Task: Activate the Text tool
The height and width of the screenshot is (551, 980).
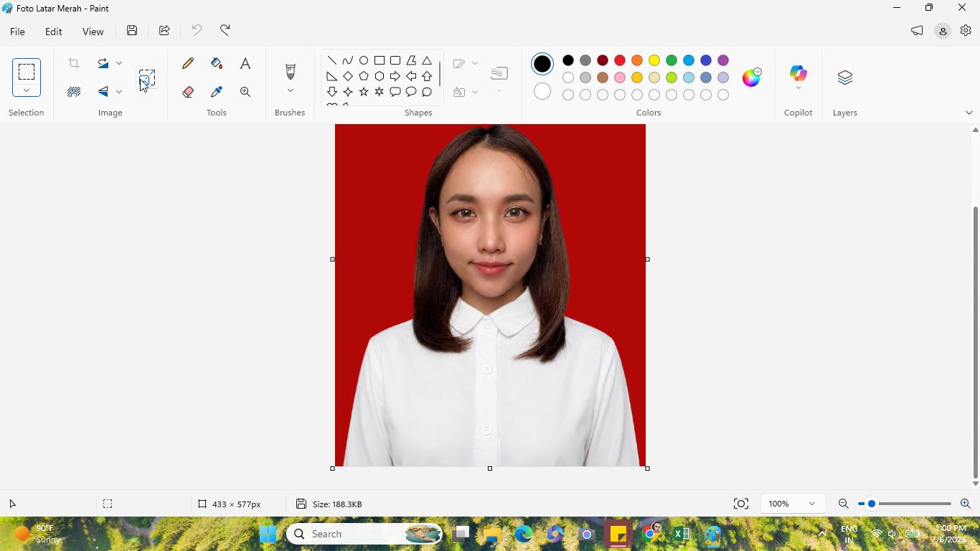Action: (245, 63)
